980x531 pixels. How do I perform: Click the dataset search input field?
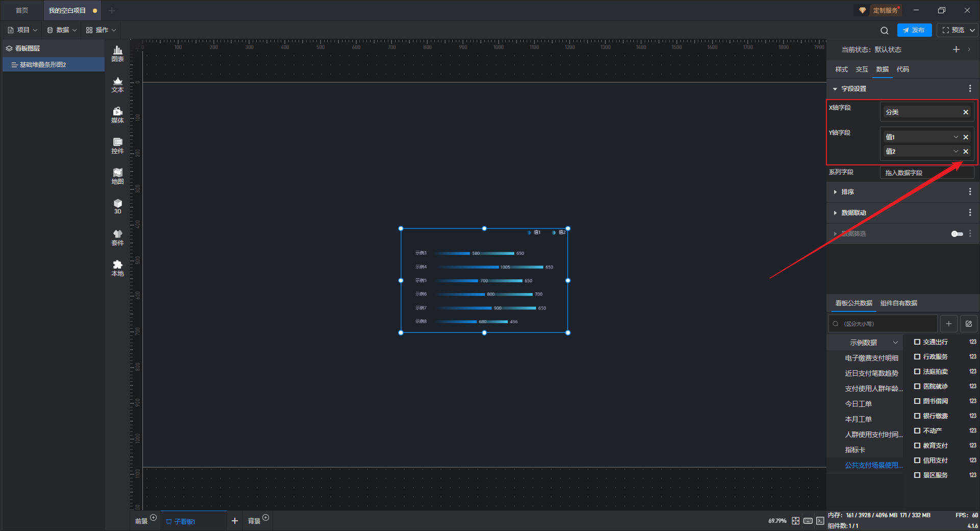883,324
